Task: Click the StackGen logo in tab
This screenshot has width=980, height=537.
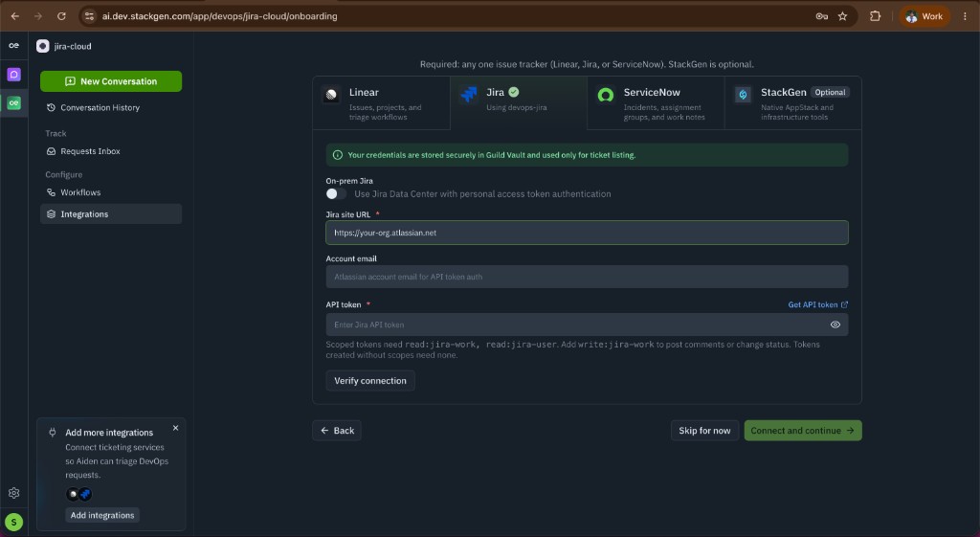Action: (743, 95)
